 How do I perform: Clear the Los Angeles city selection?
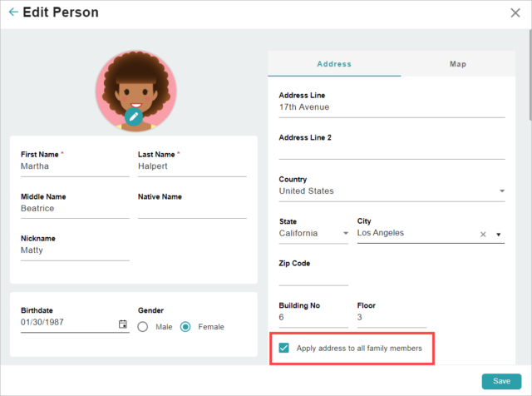point(483,235)
